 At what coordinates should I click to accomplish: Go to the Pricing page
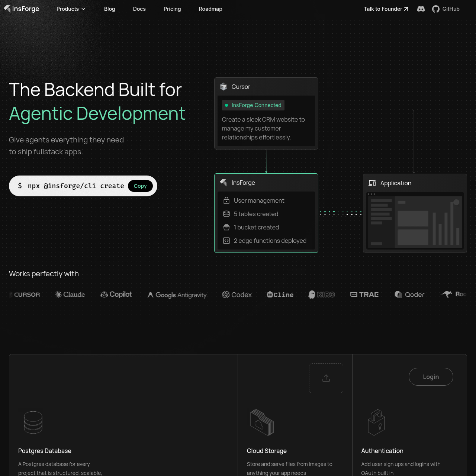pyautogui.click(x=172, y=9)
